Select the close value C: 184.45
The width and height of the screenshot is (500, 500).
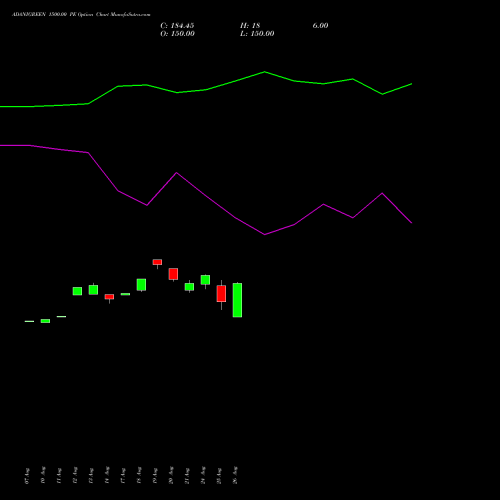[x=177, y=26]
